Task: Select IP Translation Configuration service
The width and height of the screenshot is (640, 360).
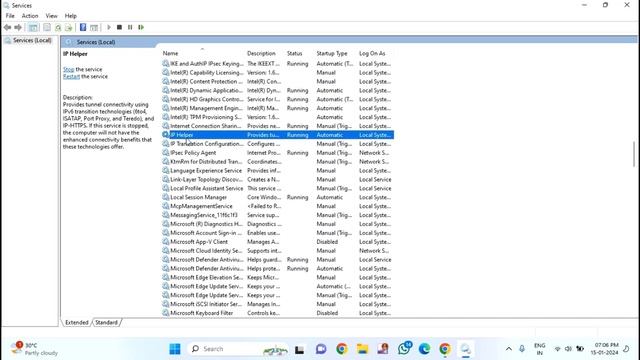Action: coord(278,144)
